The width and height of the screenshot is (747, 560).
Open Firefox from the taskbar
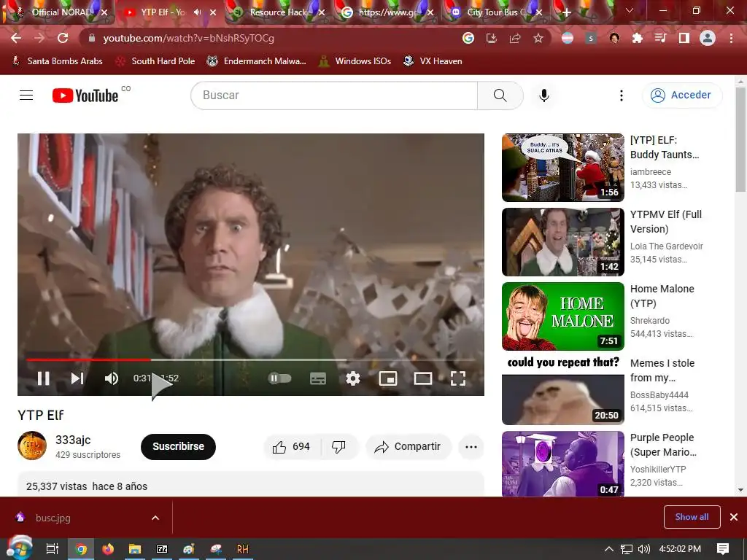click(x=108, y=549)
